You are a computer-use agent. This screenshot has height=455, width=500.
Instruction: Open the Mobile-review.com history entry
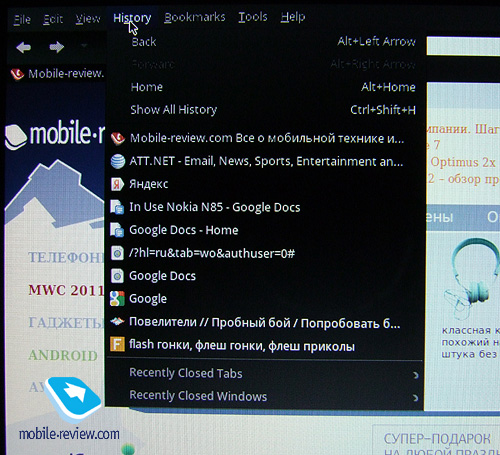click(x=267, y=138)
